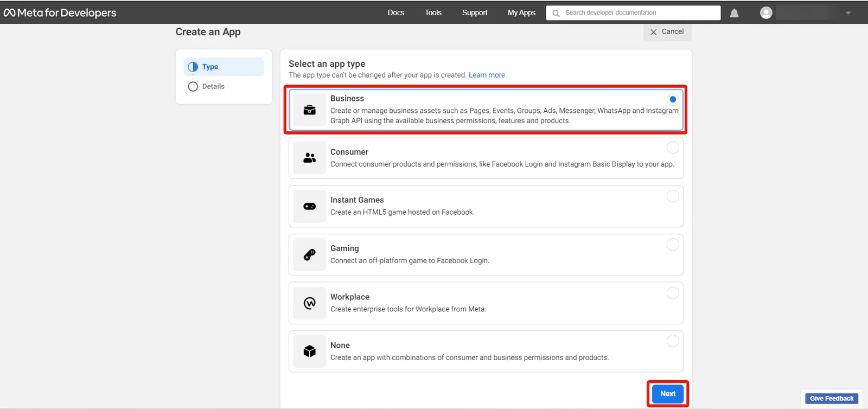This screenshot has height=409, width=868.
Task: Select the Instant Games radio button
Action: tap(673, 196)
